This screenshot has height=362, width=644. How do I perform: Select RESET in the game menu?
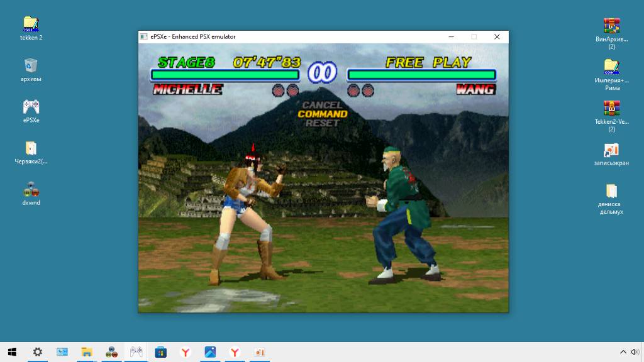(323, 123)
